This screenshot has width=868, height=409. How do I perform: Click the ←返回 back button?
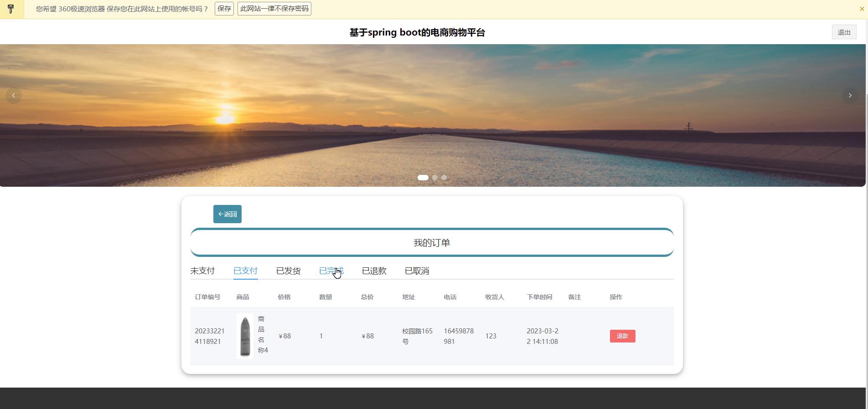point(227,214)
